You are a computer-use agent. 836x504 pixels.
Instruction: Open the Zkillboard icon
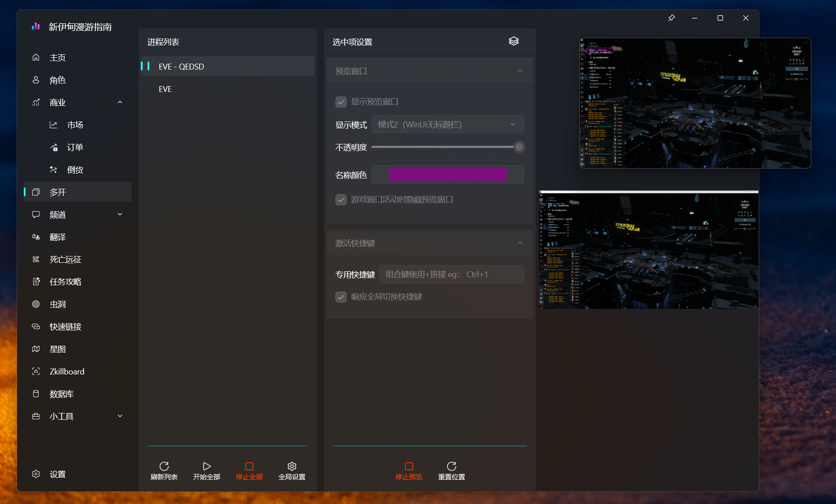tap(36, 371)
